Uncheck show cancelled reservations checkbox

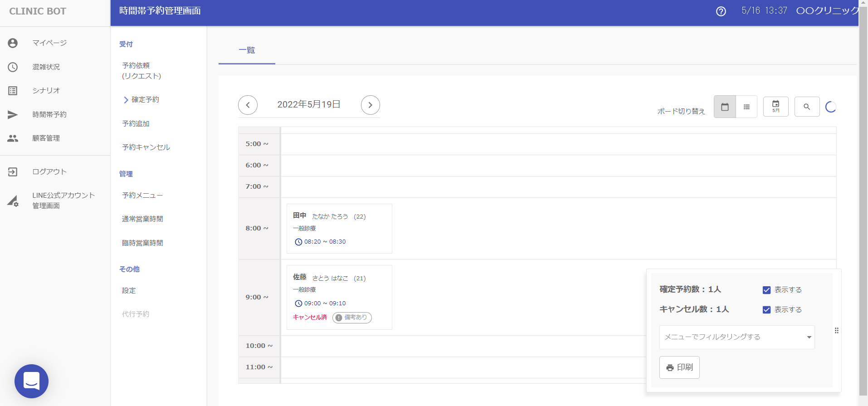(766, 310)
